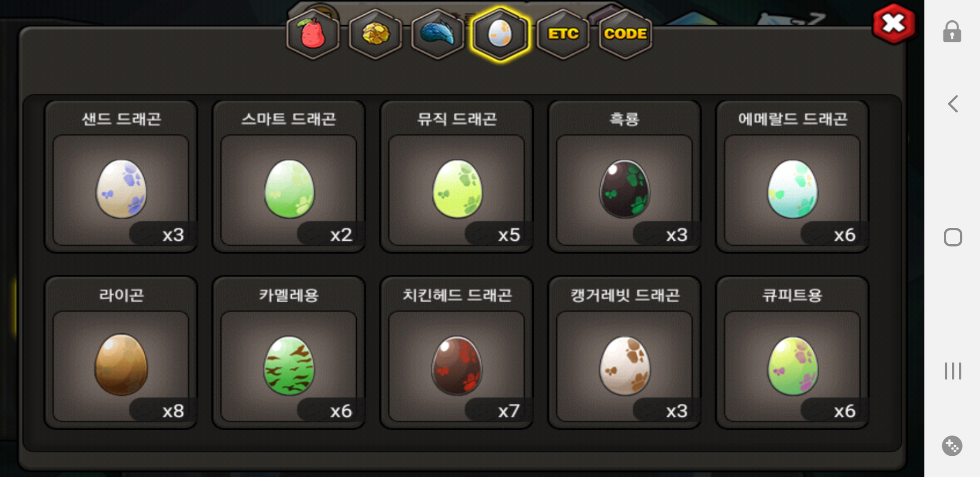Open the red fruit food tab
The width and height of the screenshot is (980, 477).
pyautogui.click(x=313, y=34)
